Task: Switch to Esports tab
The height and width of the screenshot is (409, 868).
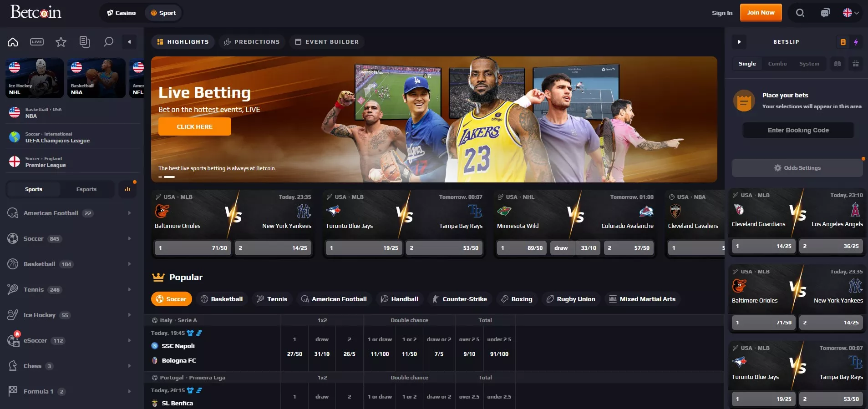Action: [x=86, y=189]
